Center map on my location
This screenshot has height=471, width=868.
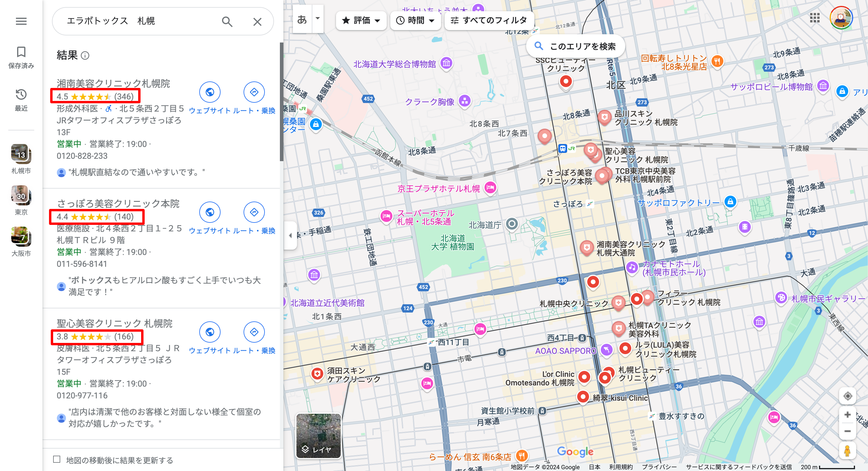pyautogui.click(x=847, y=396)
